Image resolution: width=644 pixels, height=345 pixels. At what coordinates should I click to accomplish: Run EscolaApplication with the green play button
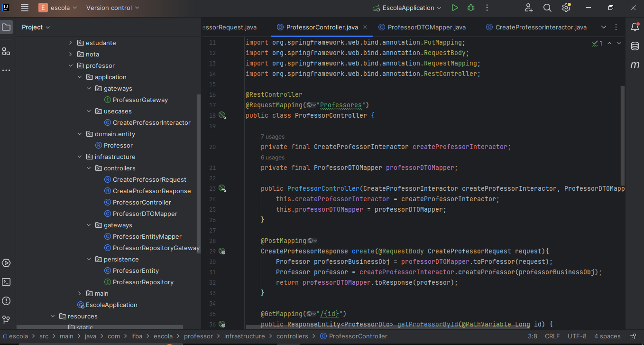click(x=455, y=8)
